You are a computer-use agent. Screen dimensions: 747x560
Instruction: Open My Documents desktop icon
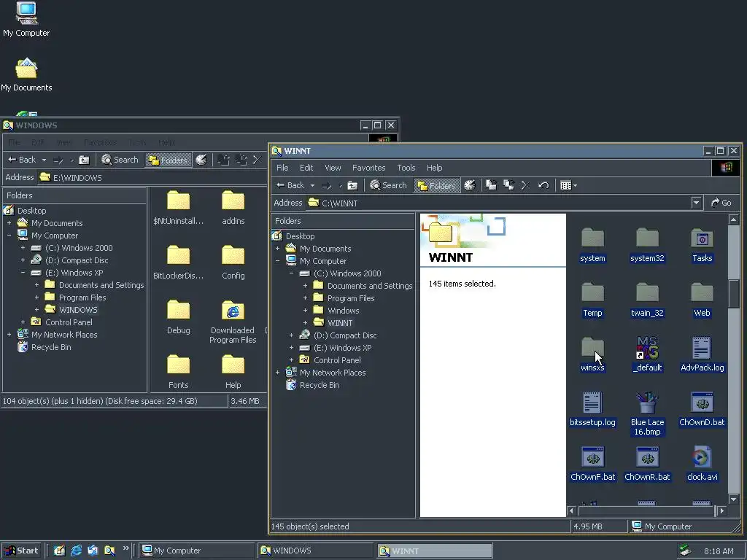(x=26, y=75)
